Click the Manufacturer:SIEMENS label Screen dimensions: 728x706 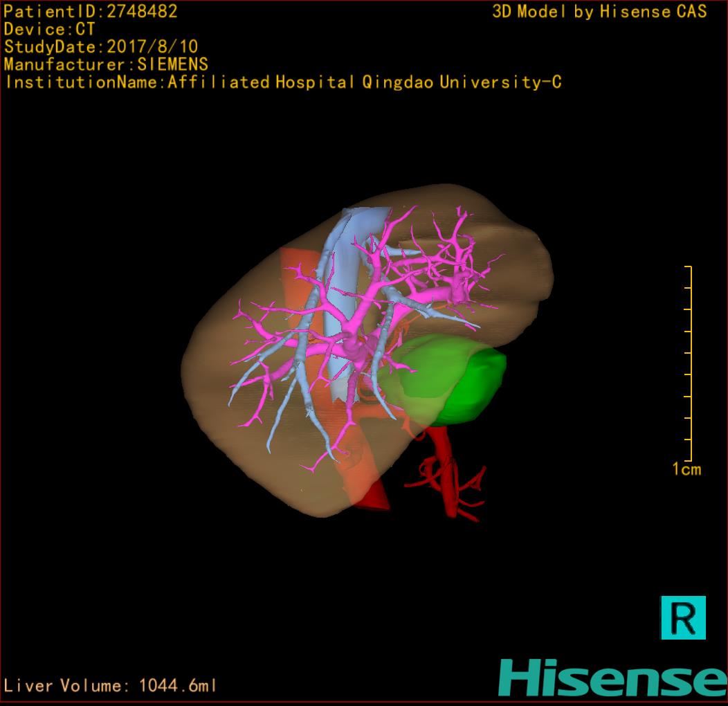[106, 64]
